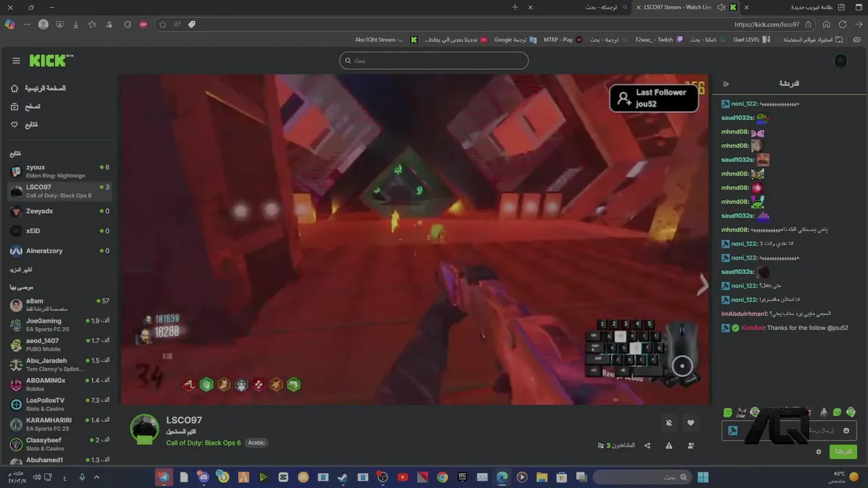Image resolution: width=868 pixels, height=488 pixels.
Task: Open Epic Games from the taskbar
Action: pyautogui.click(x=462, y=477)
